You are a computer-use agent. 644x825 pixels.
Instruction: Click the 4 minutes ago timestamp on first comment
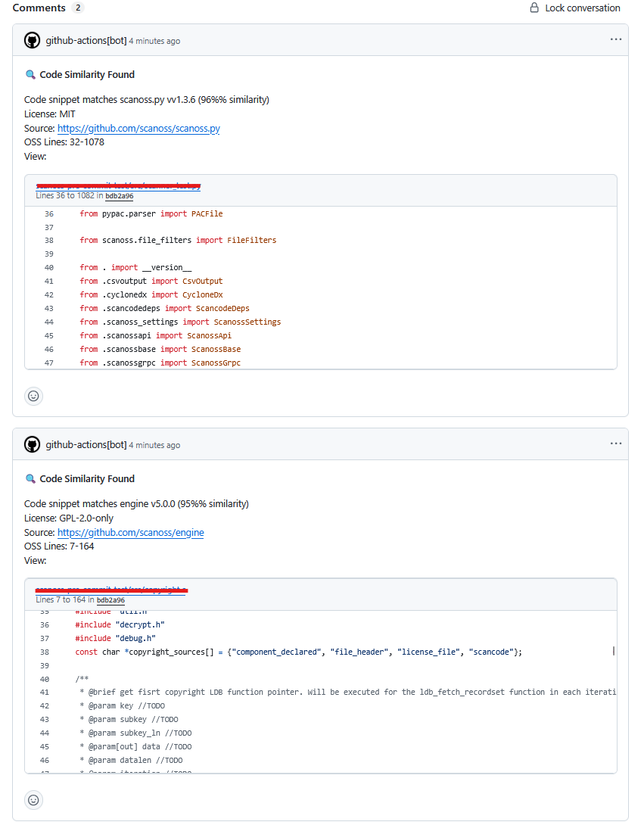(154, 41)
